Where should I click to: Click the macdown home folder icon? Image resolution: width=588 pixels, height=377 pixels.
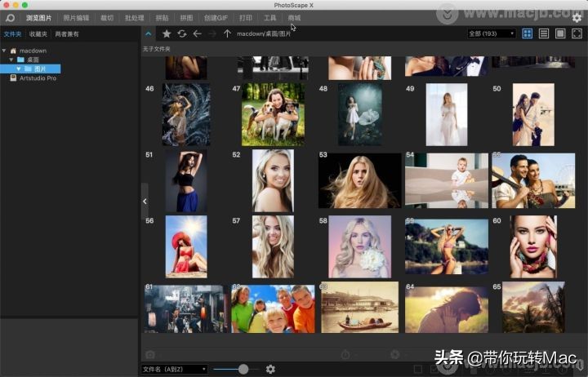click(x=13, y=51)
